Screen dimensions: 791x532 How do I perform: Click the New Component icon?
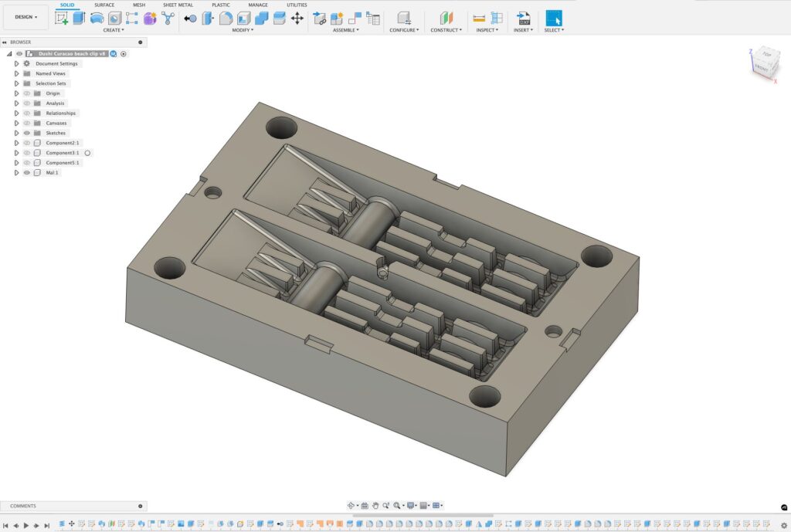click(x=337, y=19)
